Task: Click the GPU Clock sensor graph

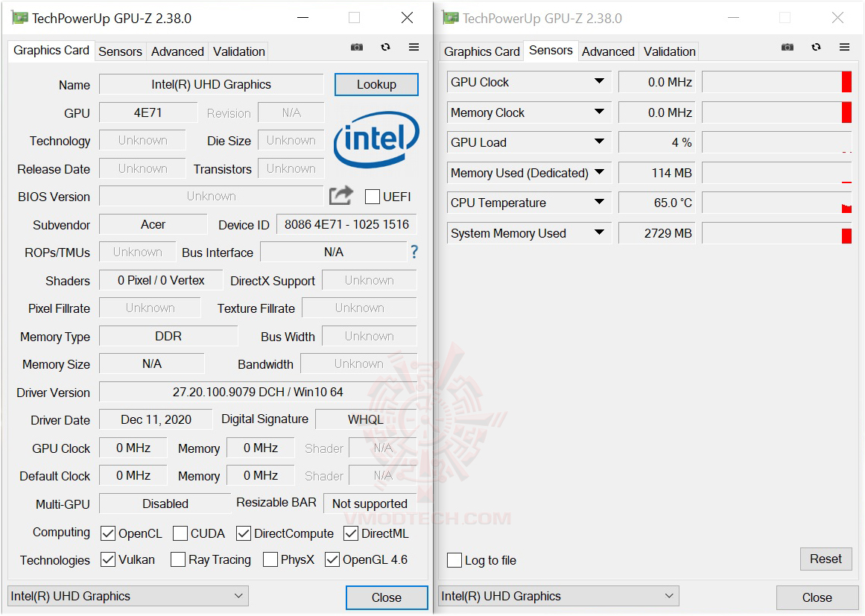Action: coord(777,82)
